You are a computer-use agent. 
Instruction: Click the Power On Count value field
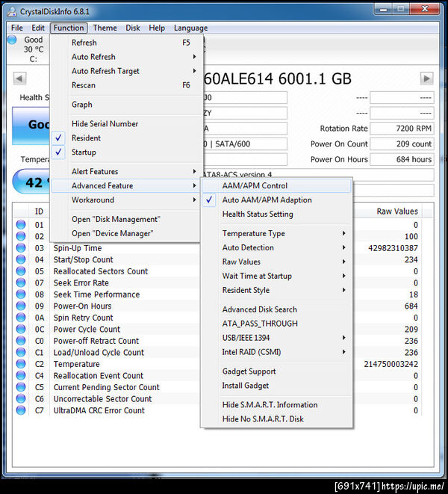[402, 144]
